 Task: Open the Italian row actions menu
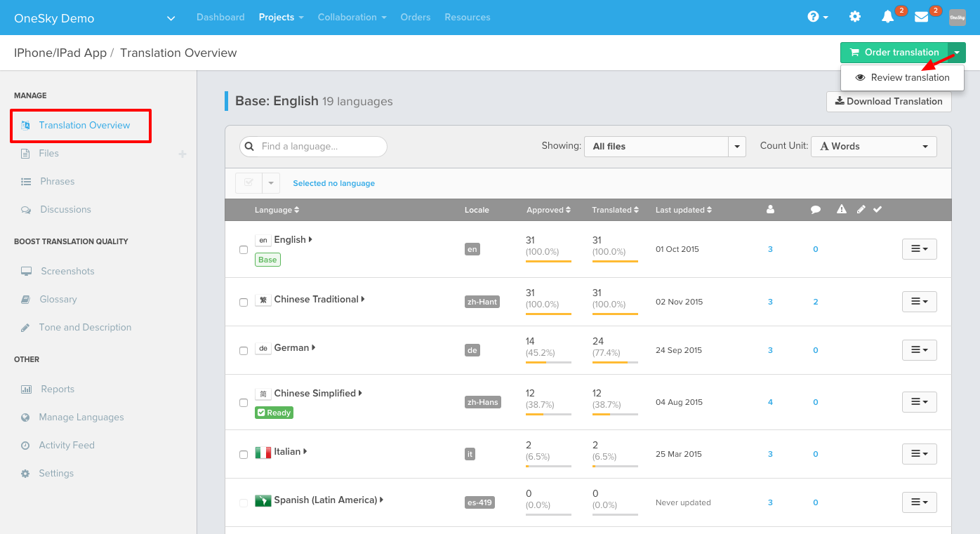point(919,454)
